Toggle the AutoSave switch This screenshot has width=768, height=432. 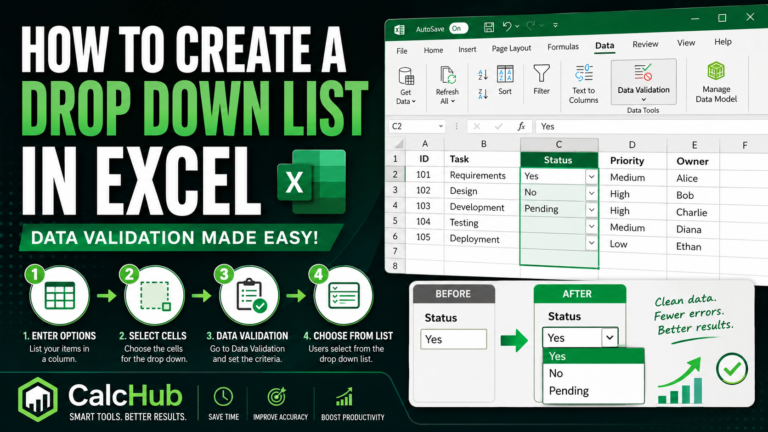point(458,28)
